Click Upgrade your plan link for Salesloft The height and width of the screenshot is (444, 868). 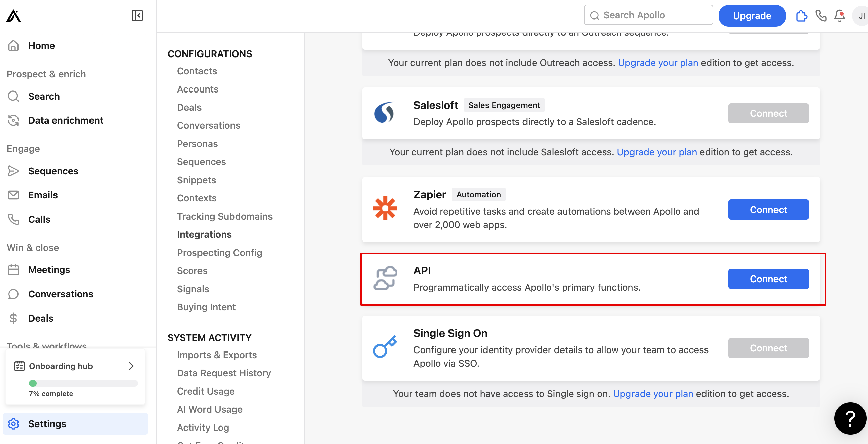click(657, 152)
